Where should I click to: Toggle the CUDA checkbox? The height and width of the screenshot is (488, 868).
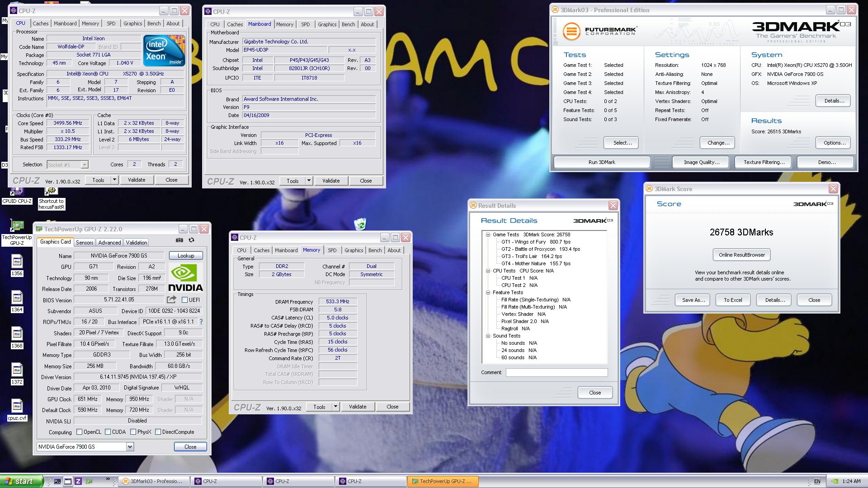(x=108, y=432)
